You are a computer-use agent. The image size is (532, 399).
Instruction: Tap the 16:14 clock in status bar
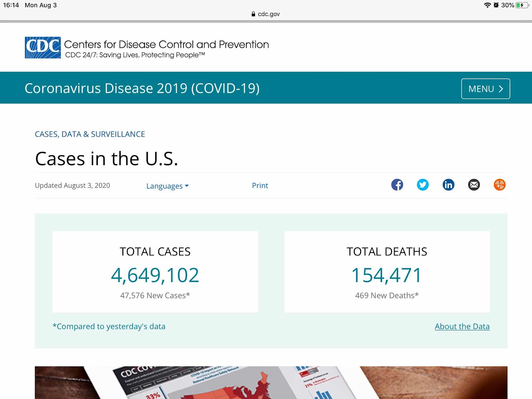11,5
